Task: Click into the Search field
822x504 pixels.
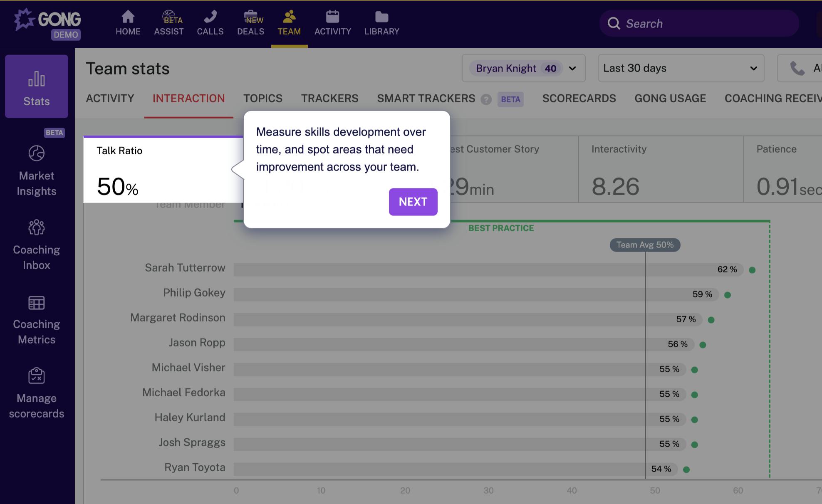Action: (703, 24)
